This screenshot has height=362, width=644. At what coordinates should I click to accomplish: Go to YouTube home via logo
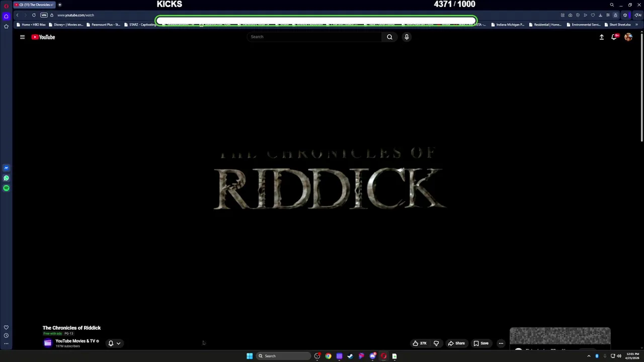click(43, 37)
